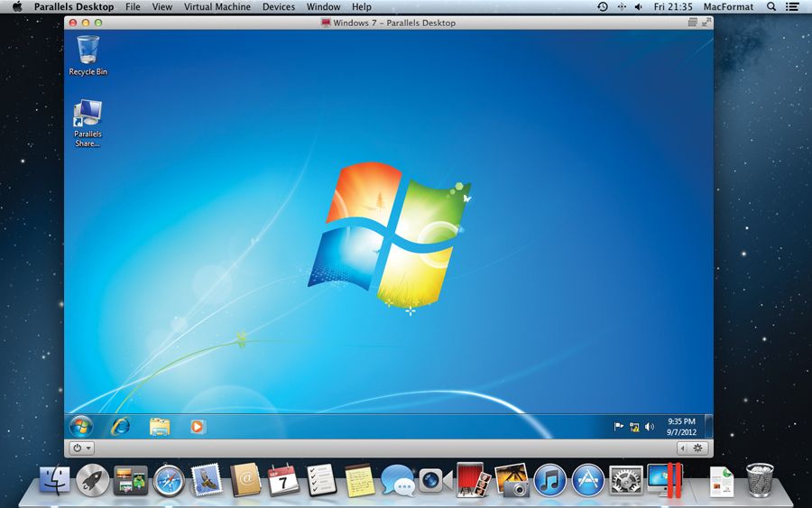Open the Recycle Bin desktop icon
This screenshot has height=508, width=812.
pyautogui.click(x=88, y=55)
